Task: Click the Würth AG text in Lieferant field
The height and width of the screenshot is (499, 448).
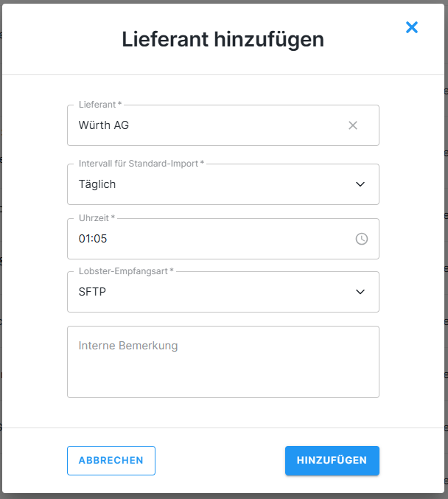Action: 104,125
